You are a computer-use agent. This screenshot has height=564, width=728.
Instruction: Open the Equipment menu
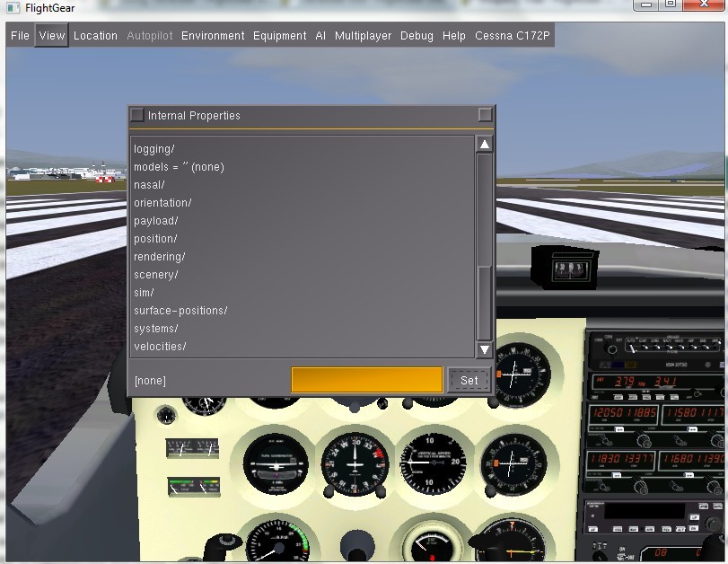(x=279, y=36)
